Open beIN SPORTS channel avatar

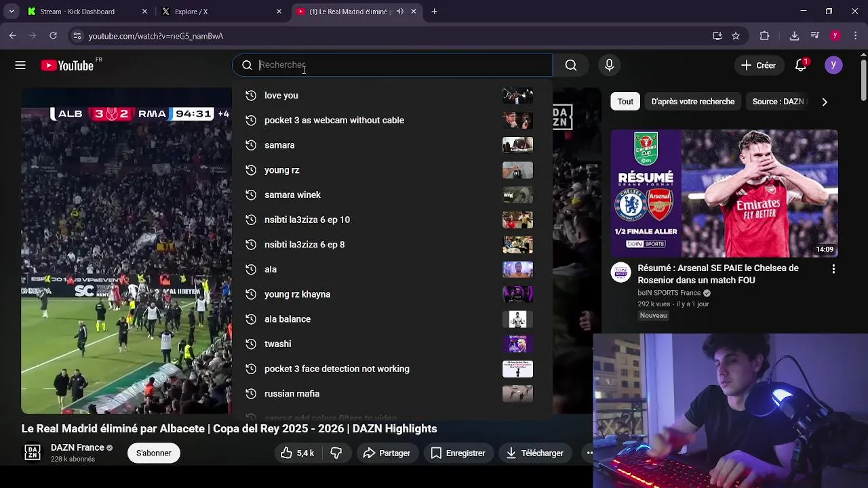pos(621,272)
